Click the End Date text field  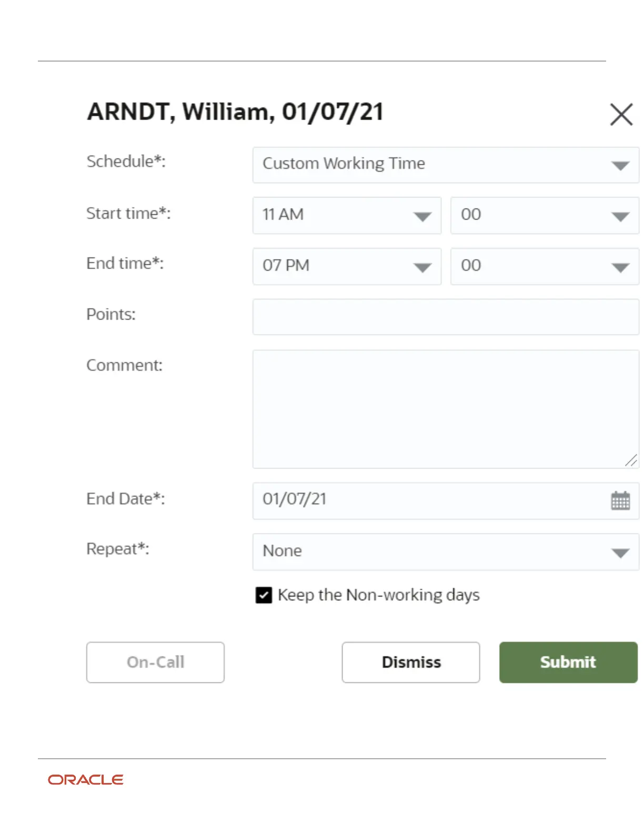(x=446, y=501)
